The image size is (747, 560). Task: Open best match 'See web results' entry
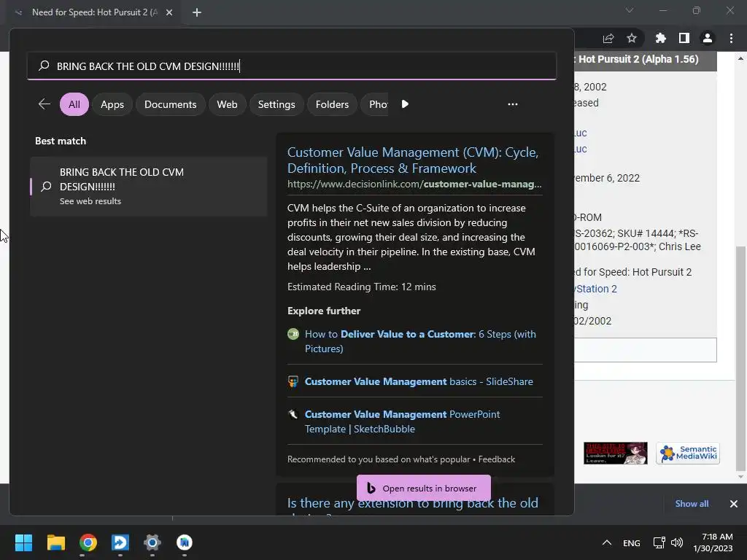149,186
